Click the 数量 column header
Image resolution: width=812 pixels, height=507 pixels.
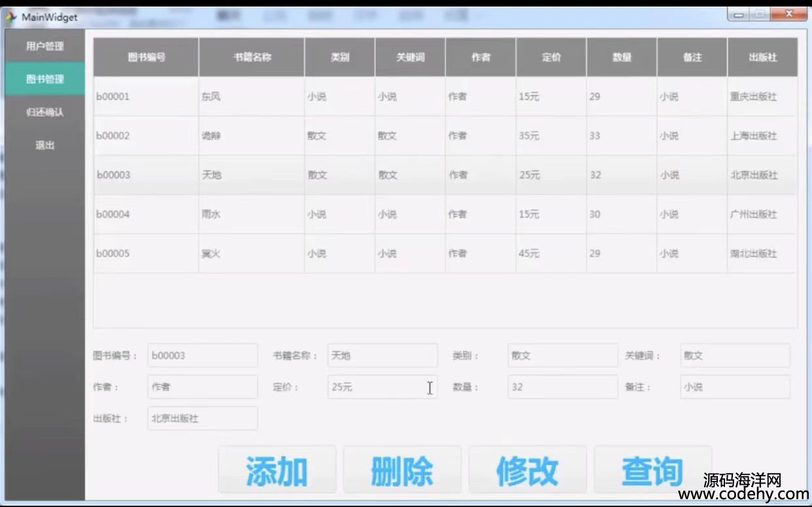tap(622, 57)
